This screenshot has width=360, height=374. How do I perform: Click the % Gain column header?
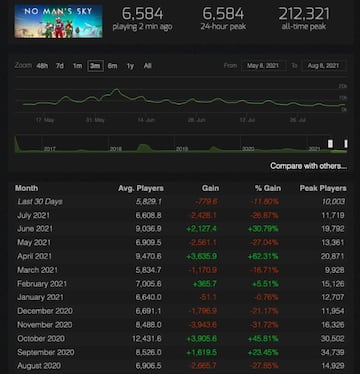tap(268, 188)
